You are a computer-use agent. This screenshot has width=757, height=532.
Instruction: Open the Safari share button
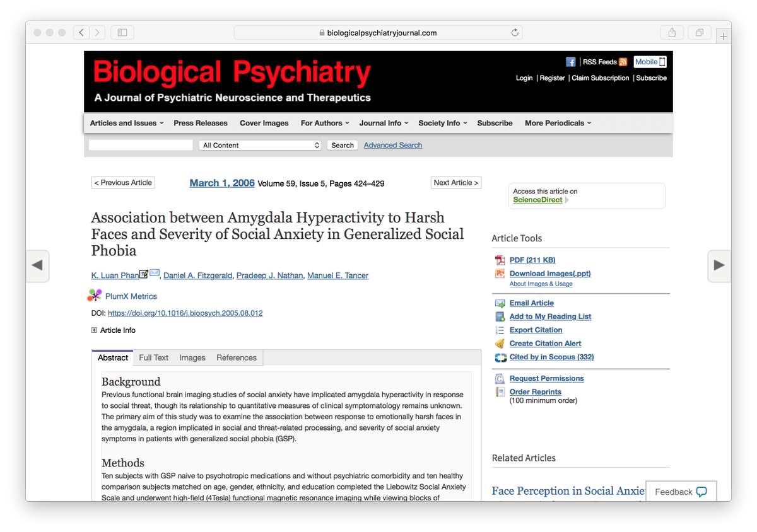[672, 32]
